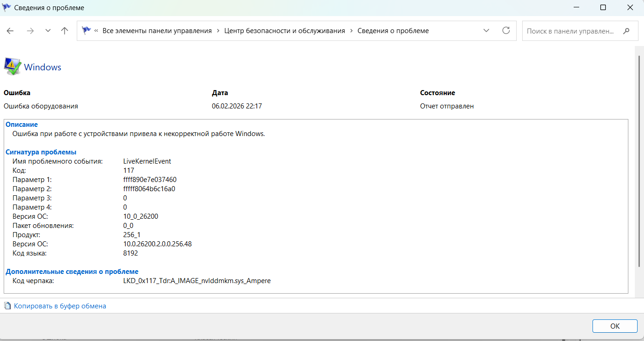Click the date '06.02.2026 22:17'
Screen dimensions: 644x341
[237, 106]
